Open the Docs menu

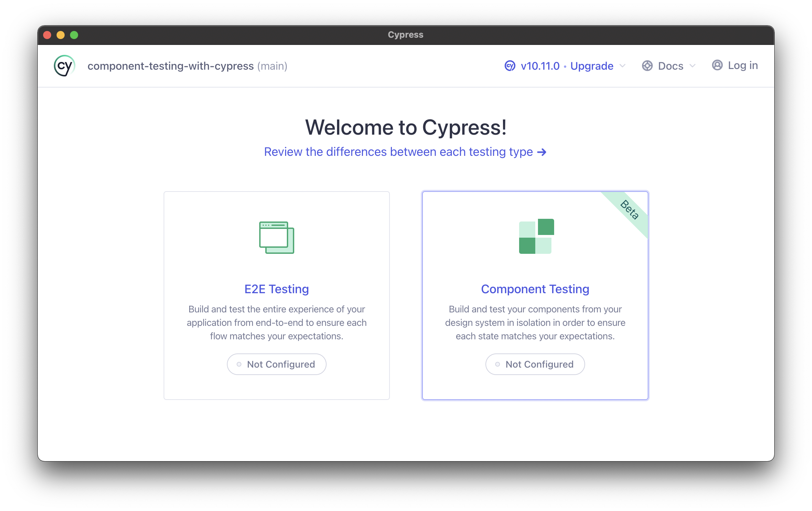670,66
